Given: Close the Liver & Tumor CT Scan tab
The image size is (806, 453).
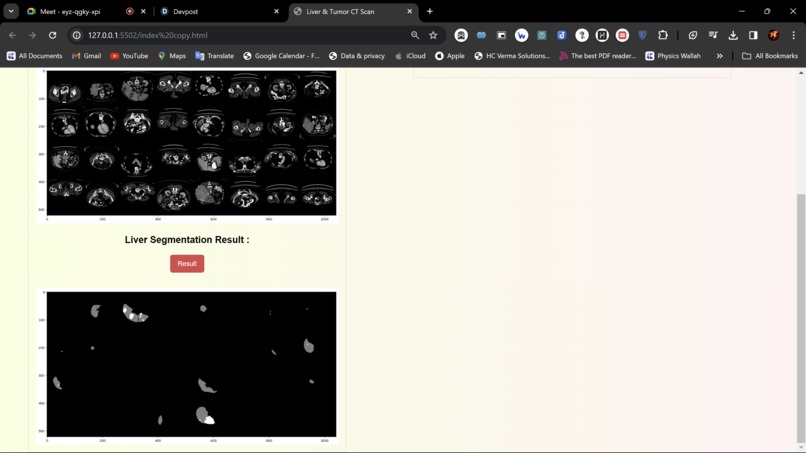Looking at the screenshot, I should point(410,11).
